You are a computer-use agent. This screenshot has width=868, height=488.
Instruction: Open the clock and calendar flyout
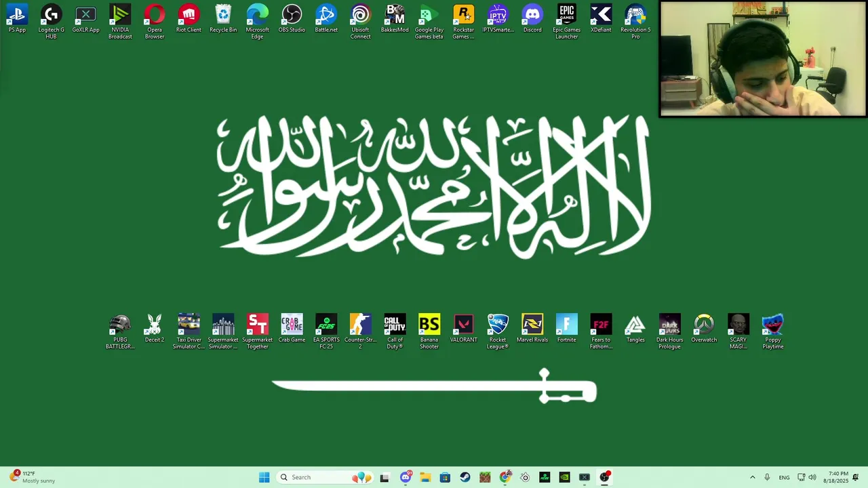click(x=835, y=477)
